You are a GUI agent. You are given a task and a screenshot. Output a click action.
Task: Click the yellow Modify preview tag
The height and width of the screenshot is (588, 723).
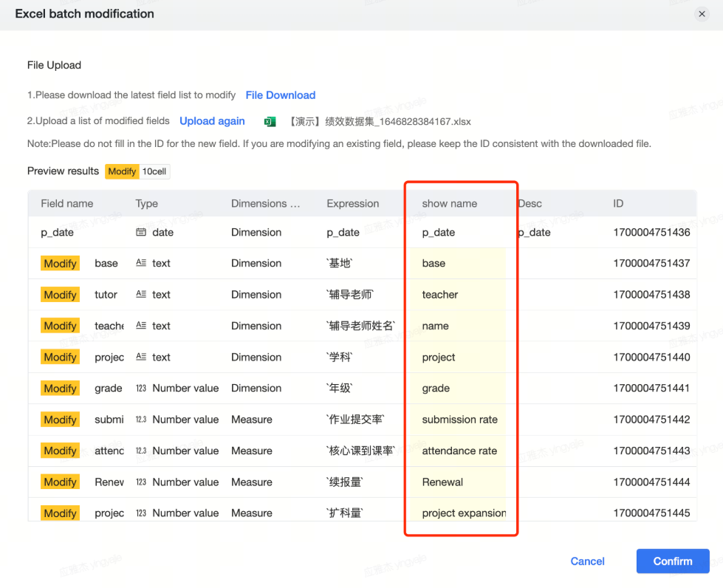pyautogui.click(x=122, y=171)
